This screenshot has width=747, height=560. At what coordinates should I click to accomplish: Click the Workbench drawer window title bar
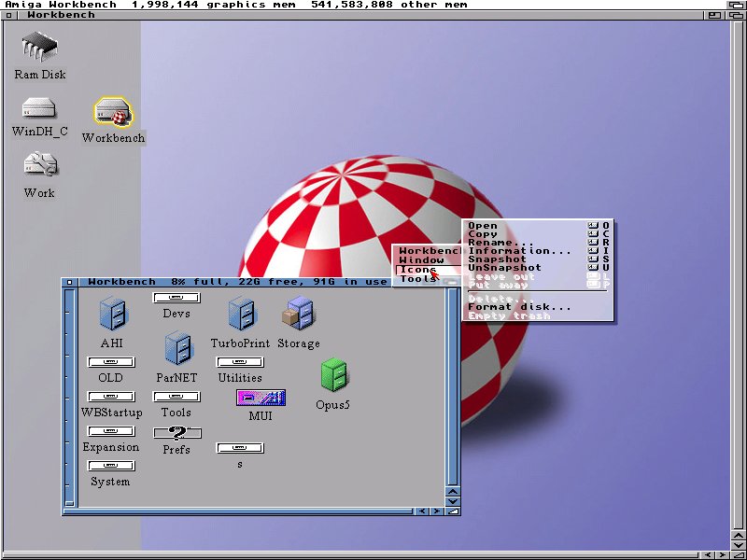click(x=237, y=282)
